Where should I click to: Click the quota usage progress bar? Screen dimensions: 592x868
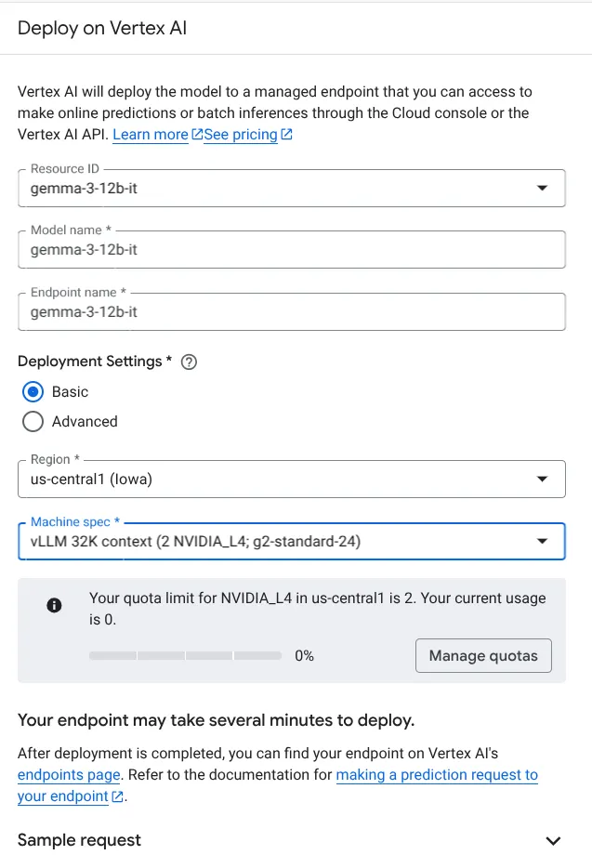185,656
